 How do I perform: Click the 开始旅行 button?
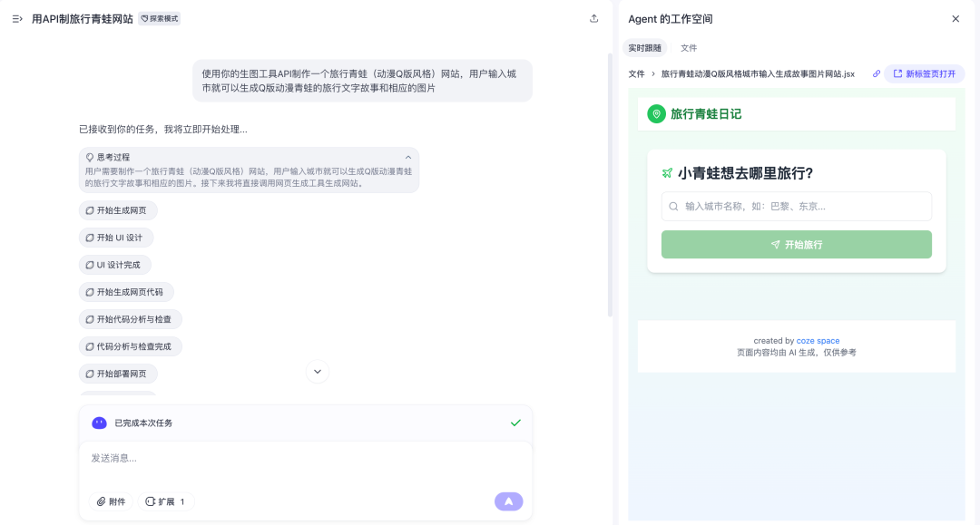(x=797, y=245)
